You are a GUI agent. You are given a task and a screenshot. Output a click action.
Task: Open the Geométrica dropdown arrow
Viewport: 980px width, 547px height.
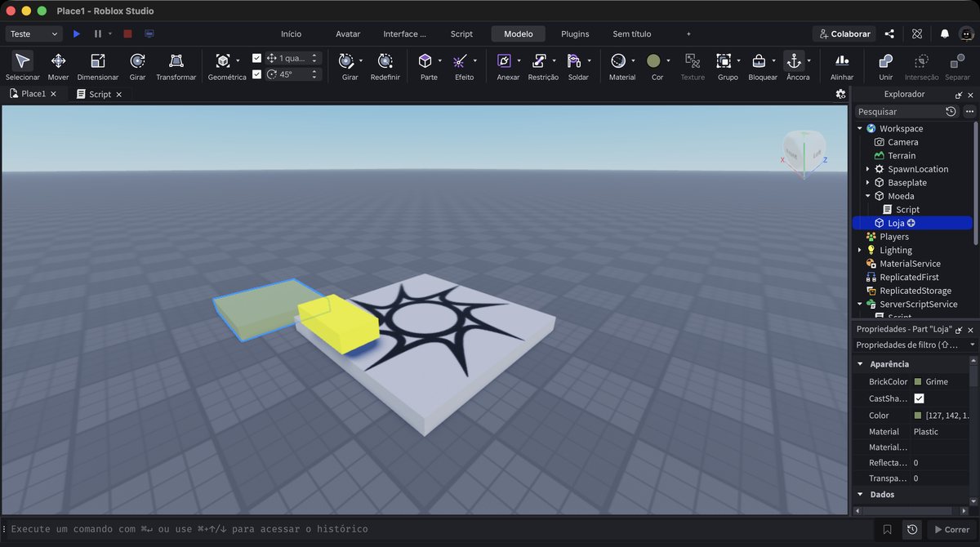pos(238,61)
